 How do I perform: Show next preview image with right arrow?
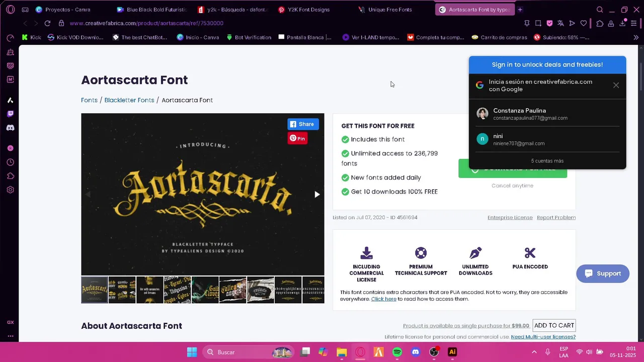pos(317,195)
